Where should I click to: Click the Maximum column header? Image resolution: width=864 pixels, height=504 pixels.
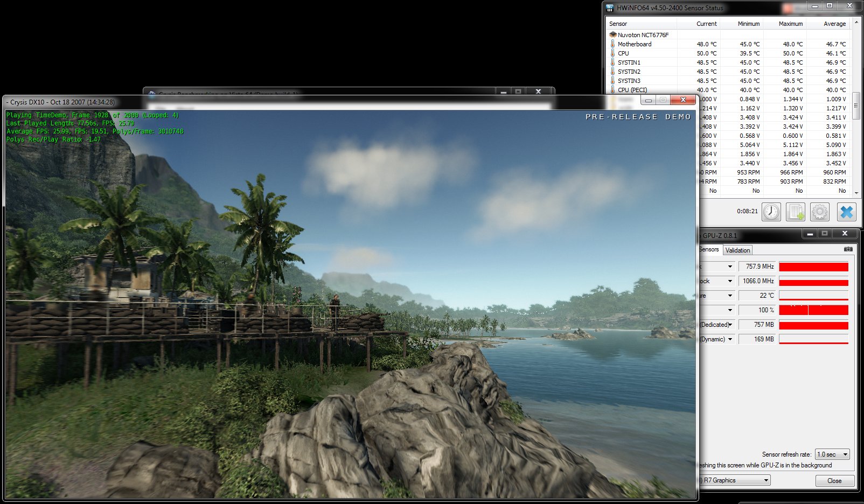point(784,24)
